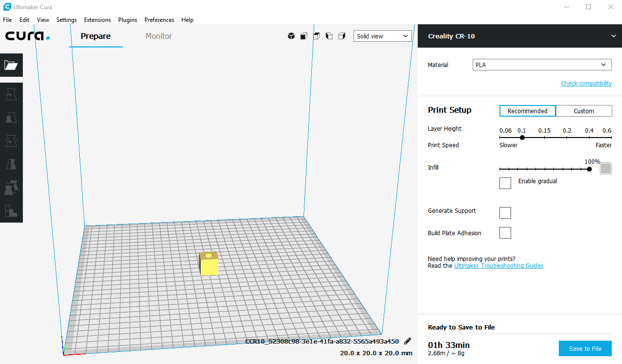Open the Check compatibility link
Screen dimensions: 622x364
[586, 83]
